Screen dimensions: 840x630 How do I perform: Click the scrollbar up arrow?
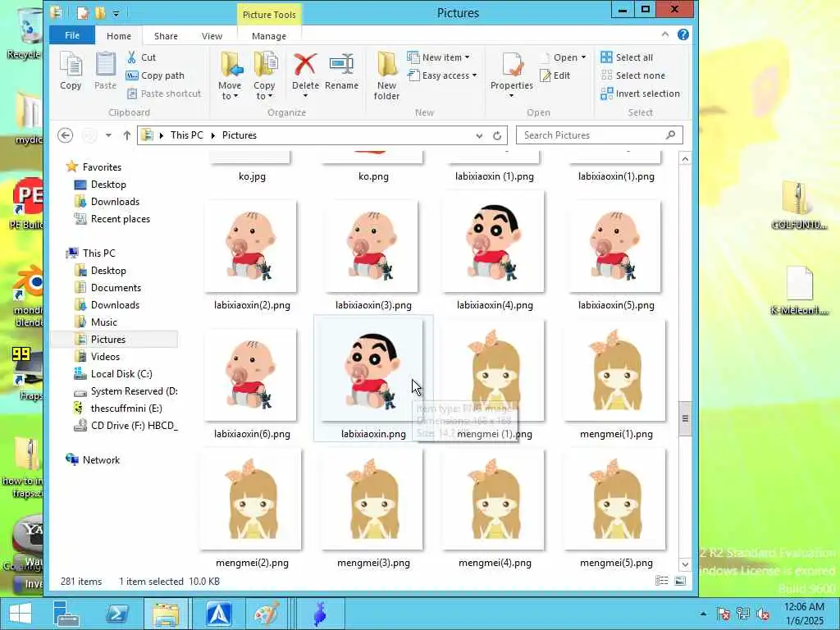click(685, 159)
